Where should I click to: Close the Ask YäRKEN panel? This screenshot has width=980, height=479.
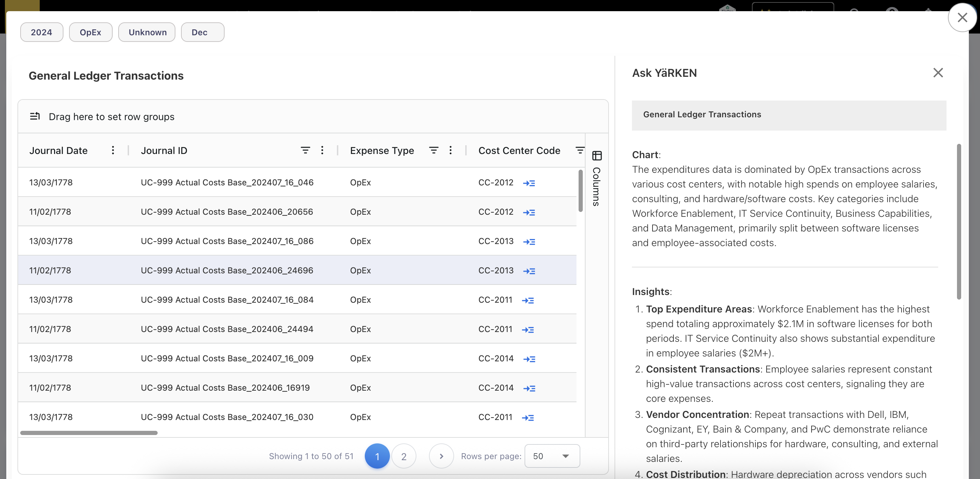938,73
